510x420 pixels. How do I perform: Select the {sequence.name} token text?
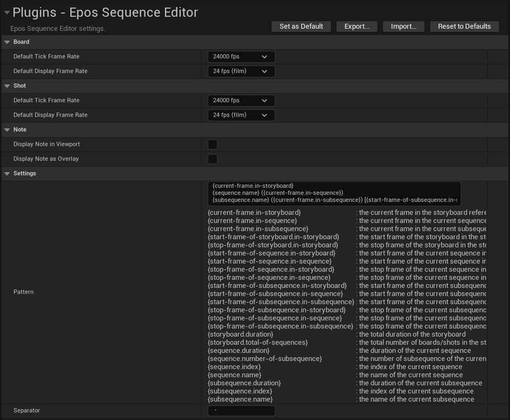coord(235,375)
